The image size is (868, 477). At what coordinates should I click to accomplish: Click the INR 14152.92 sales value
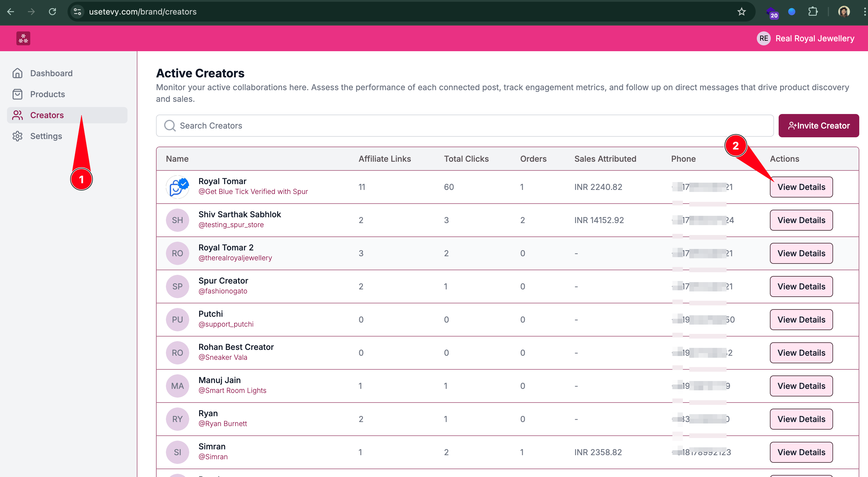[599, 220]
